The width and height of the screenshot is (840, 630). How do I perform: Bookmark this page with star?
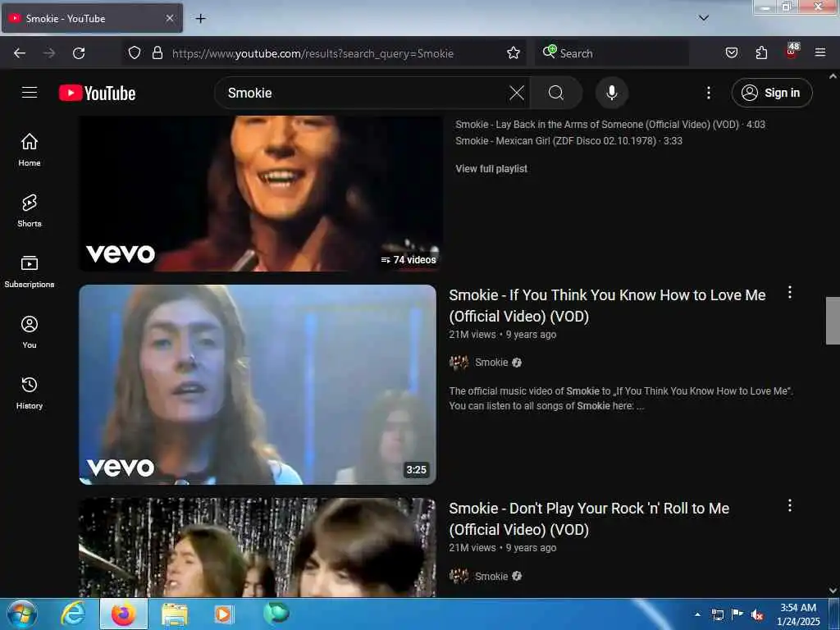coord(514,53)
